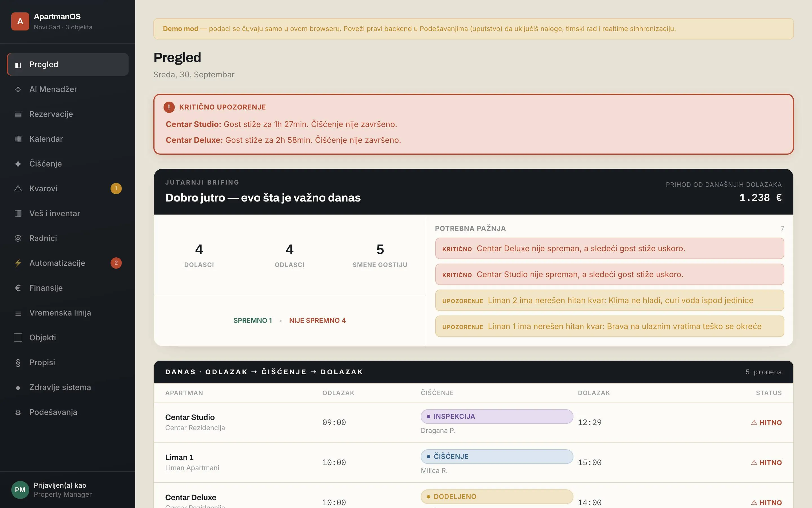Click the Rezervacije list icon
The height and width of the screenshot is (508, 812).
coord(18,114)
